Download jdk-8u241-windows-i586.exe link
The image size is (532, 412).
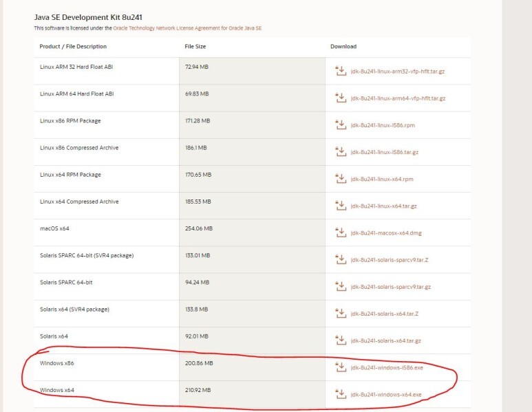tap(387, 367)
